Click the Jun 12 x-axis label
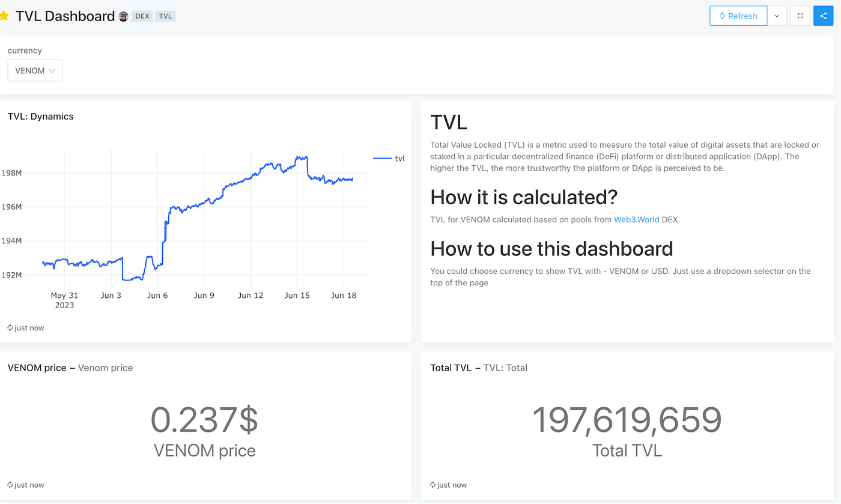841x504 pixels. [250, 296]
